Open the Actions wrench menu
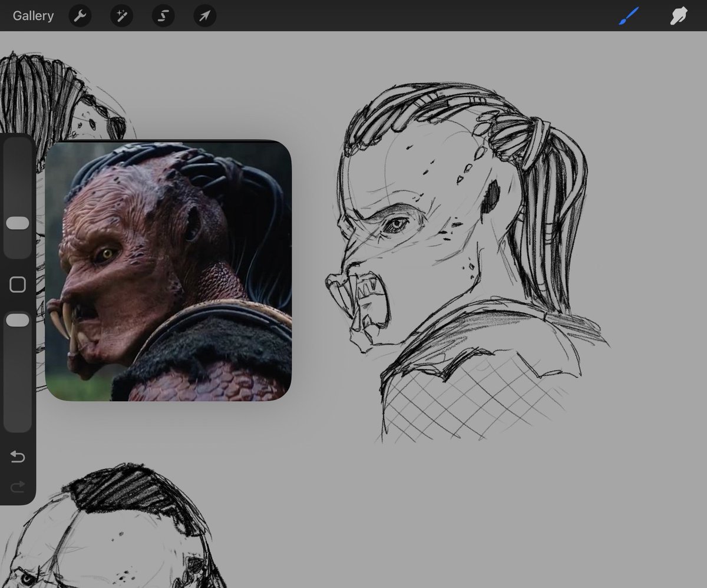The width and height of the screenshot is (707, 588). [x=80, y=16]
